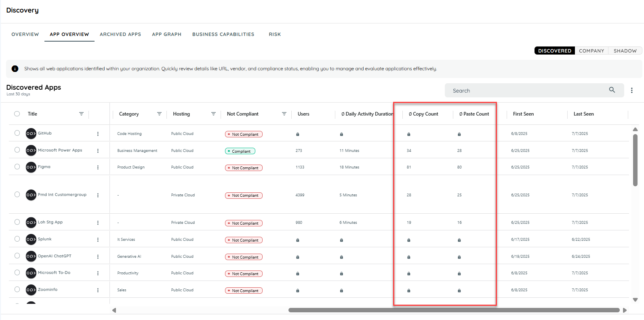
Task: Sort by the Last Seen column header
Action: click(583, 114)
